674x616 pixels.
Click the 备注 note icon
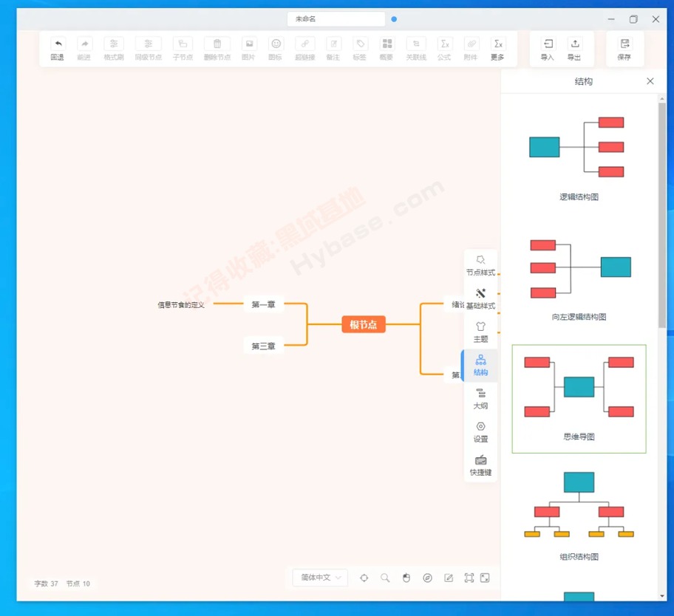[333, 44]
